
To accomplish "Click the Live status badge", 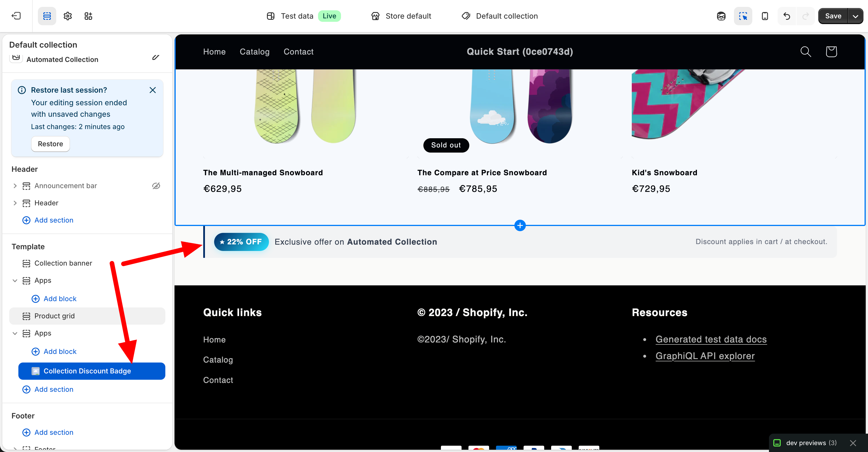I will 329,16.
